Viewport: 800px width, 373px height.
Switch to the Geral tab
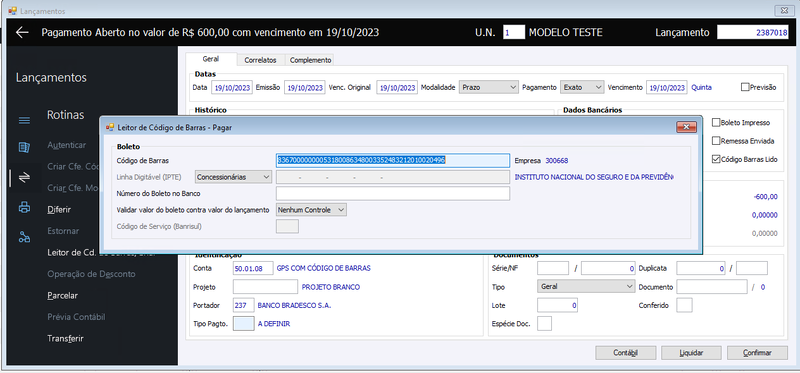[x=211, y=59]
